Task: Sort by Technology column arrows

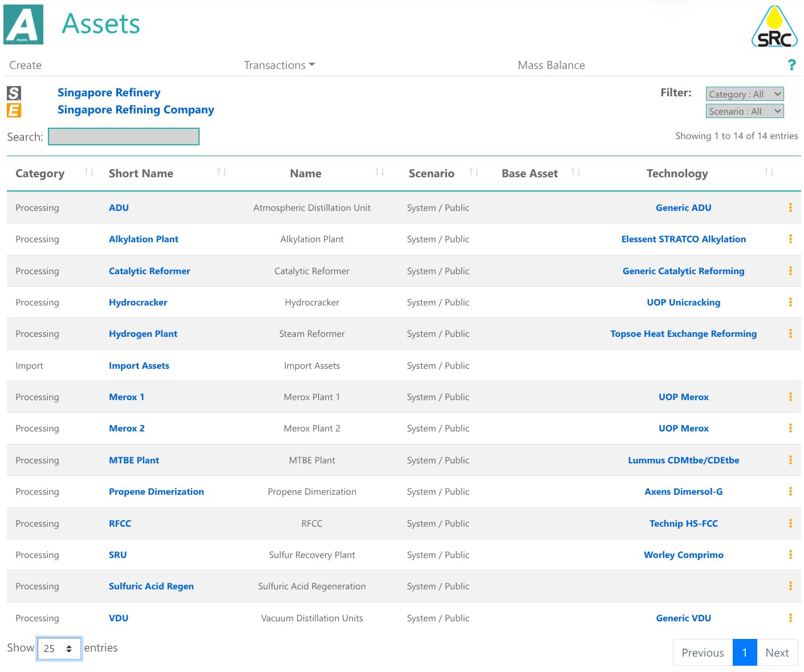Action: point(769,172)
